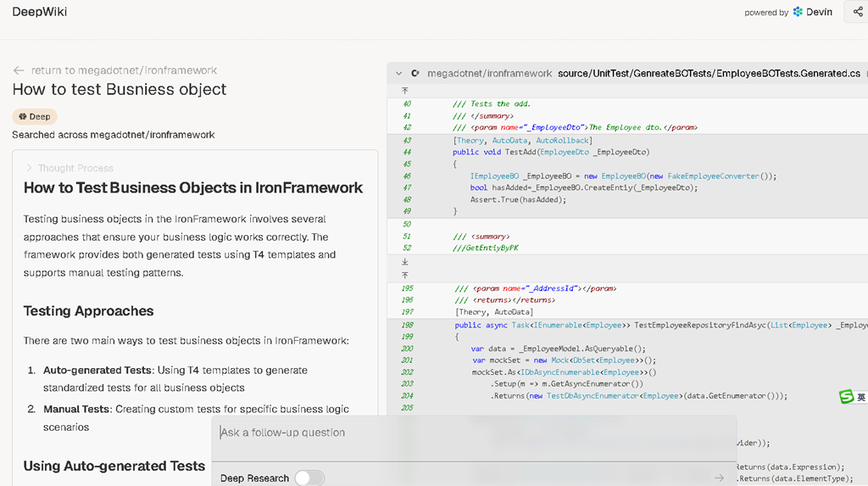Image resolution: width=868 pixels, height=486 pixels.
Task: Click the Manual Tests list item
Action: click(x=196, y=418)
